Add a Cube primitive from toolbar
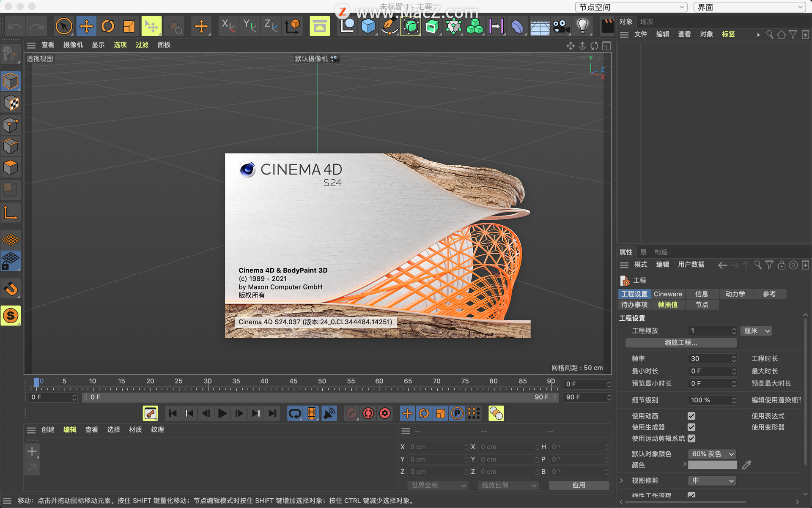The width and height of the screenshot is (812, 508). click(368, 26)
